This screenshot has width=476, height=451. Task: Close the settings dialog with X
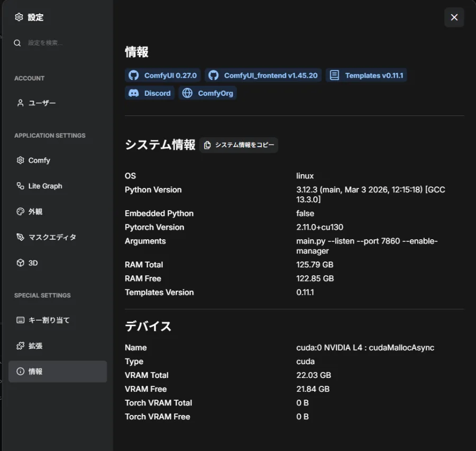click(454, 17)
